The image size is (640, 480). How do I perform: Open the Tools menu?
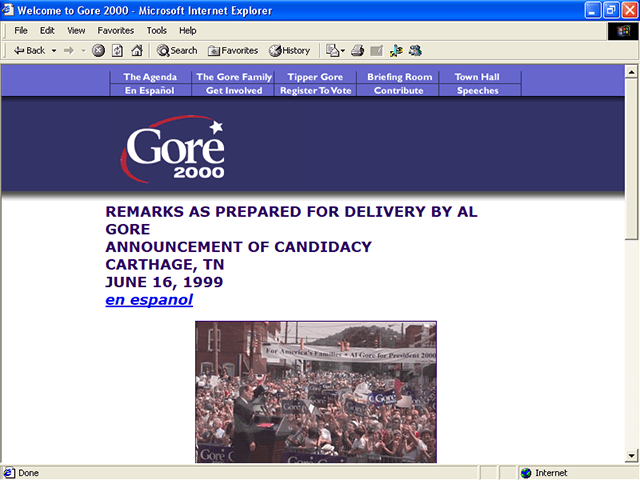pyautogui.click(x=157, y=31)
